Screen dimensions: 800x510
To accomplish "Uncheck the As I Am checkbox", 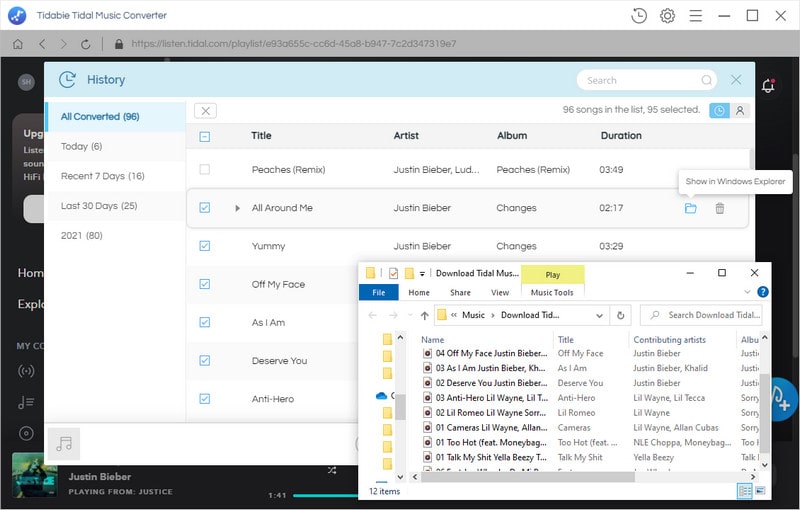I will [x=205, y=322].
